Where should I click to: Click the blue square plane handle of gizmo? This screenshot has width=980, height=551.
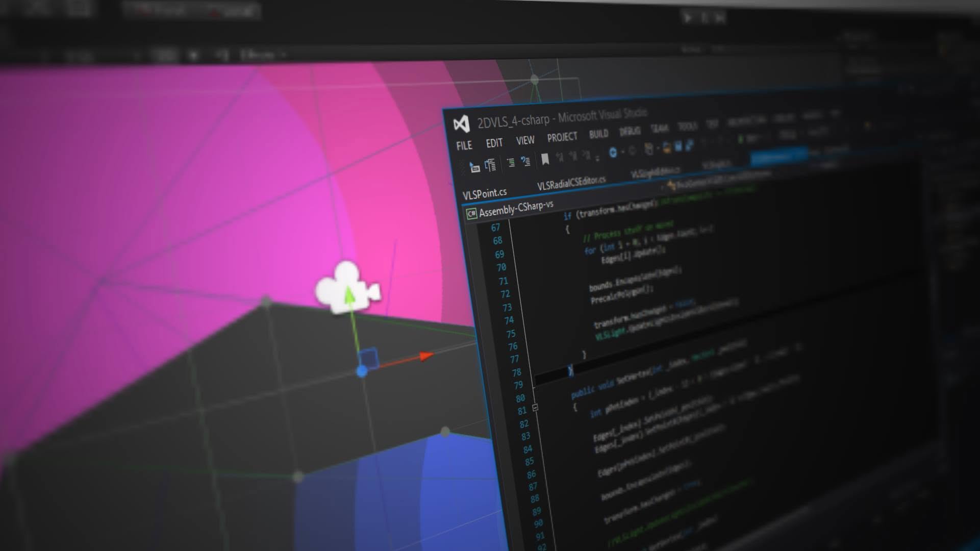(368, 358)
